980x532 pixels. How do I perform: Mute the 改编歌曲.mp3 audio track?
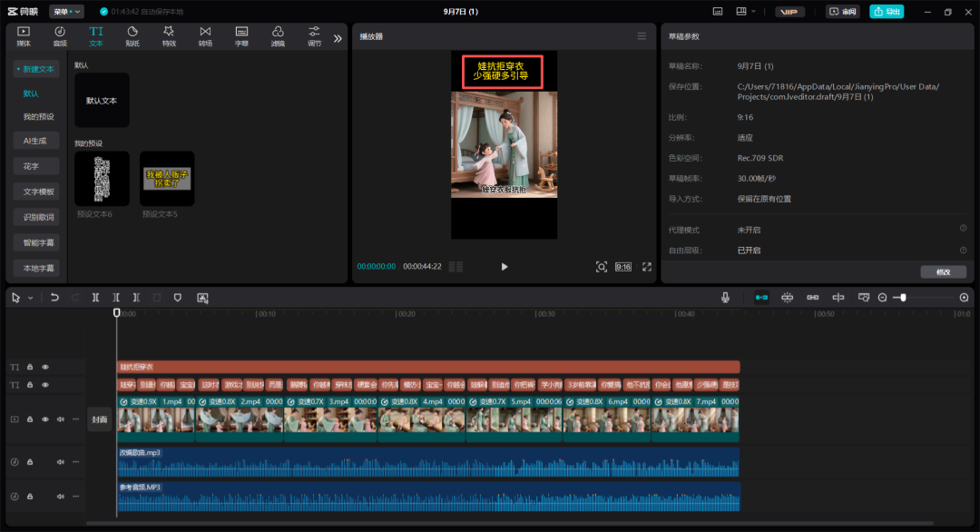tap(61, 462)
